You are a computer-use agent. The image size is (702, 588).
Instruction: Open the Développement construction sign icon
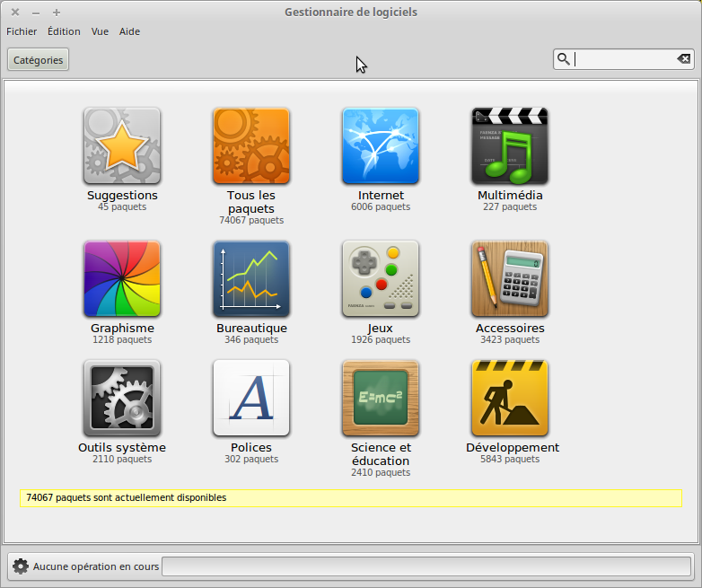pyautogui.click(x=510, y=398)
